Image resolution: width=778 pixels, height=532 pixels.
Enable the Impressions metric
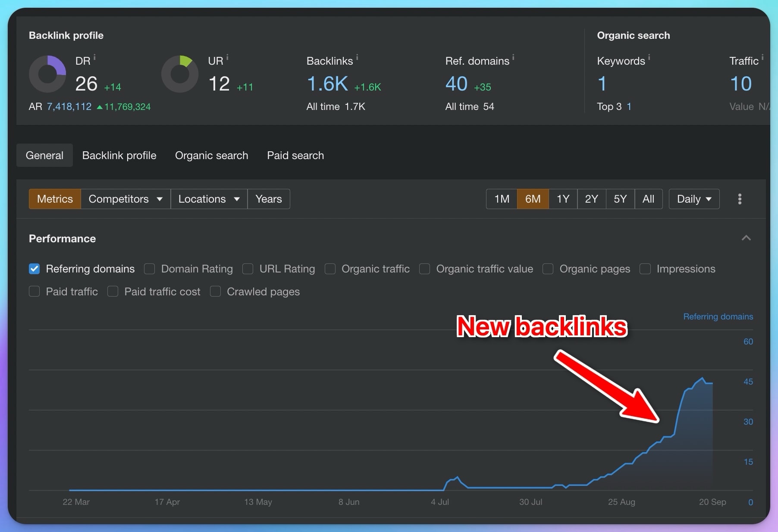[x=646, y=269]
